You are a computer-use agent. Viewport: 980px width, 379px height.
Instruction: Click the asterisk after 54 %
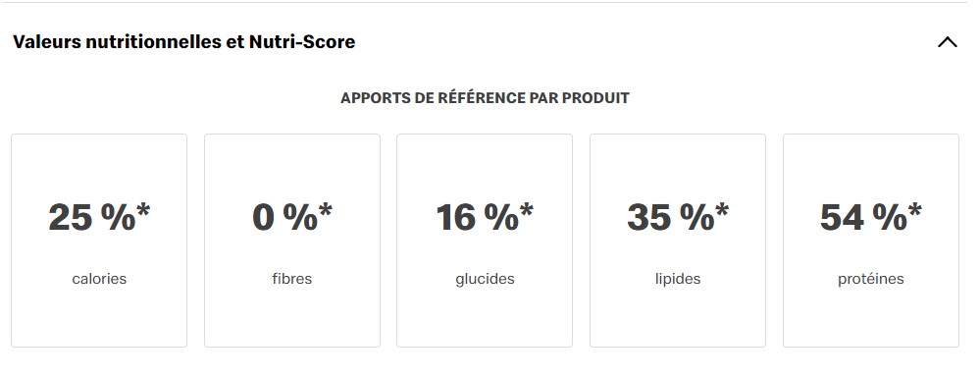point(914,209)
